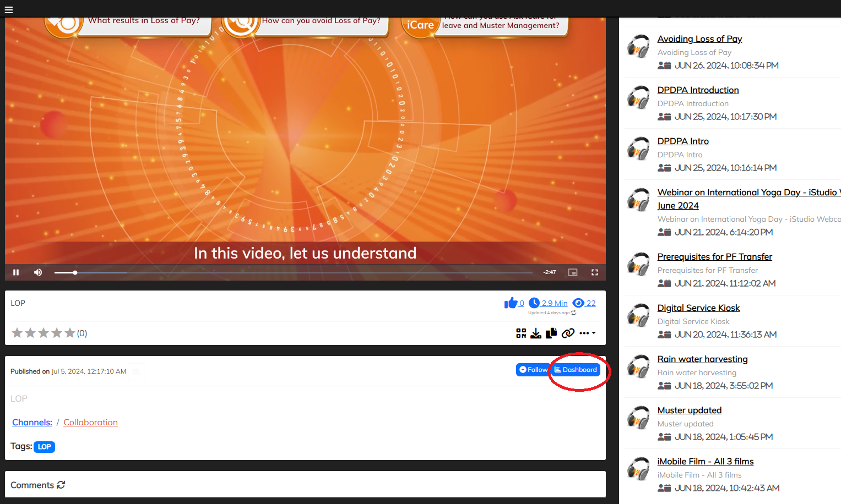Pause the video playback
The height and width of the screenshot is (504, 841).
(x=16, y=272)
